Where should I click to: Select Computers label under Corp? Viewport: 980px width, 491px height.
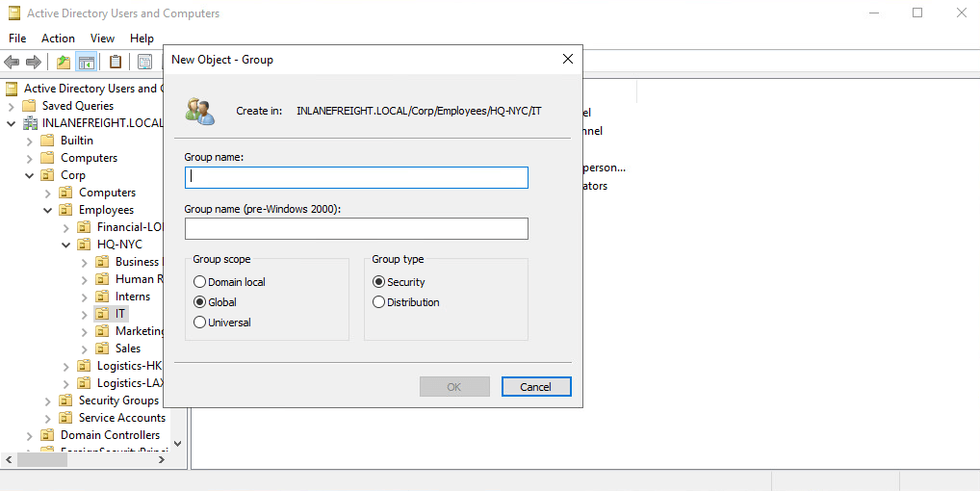(107, 193)
